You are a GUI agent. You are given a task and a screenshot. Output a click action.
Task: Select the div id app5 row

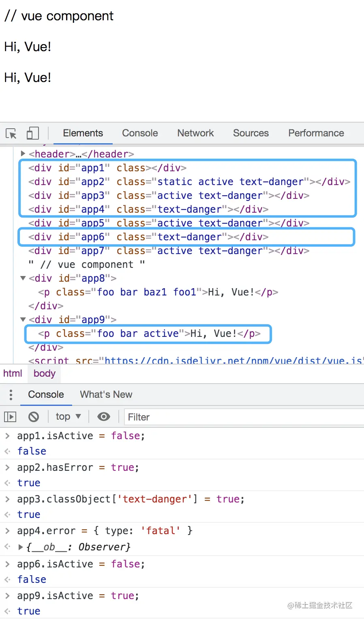[169, 223]
